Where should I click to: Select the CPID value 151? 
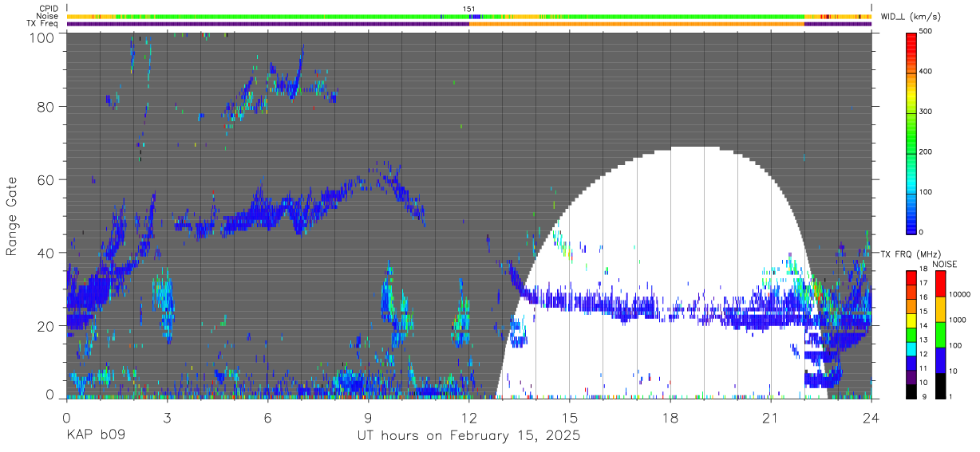pyautogui.click(x=469, y=9)
